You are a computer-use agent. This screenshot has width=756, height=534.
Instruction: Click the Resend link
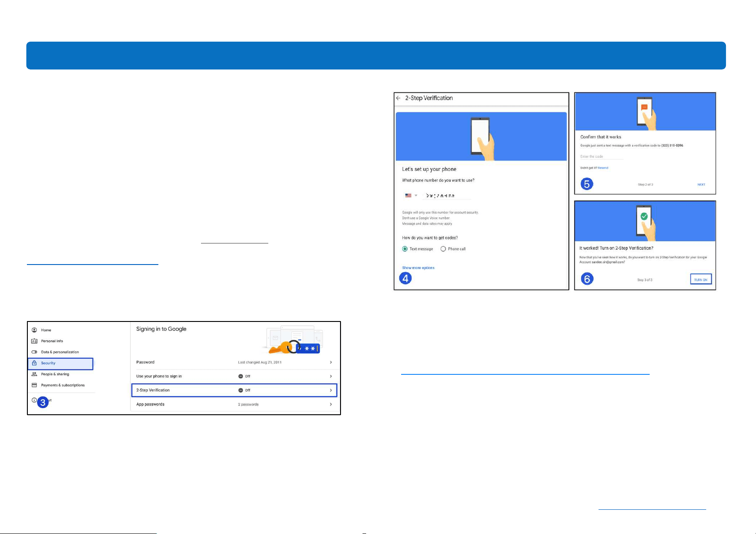click(x=603, y=168)
